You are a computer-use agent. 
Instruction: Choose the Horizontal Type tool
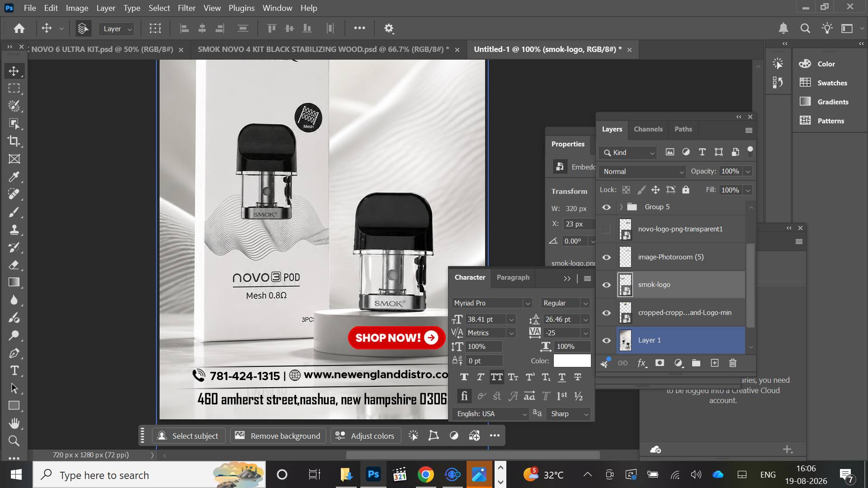tap(14, 371)
